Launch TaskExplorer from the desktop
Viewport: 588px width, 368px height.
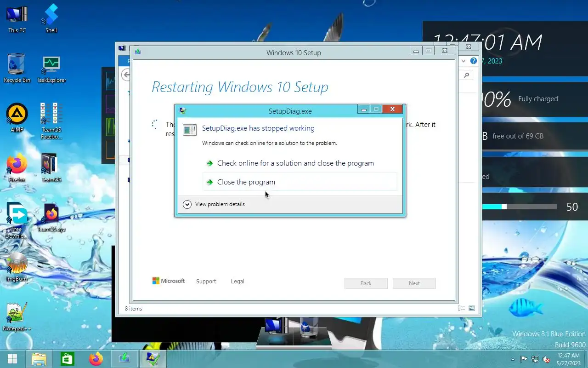tap(51, 68)
